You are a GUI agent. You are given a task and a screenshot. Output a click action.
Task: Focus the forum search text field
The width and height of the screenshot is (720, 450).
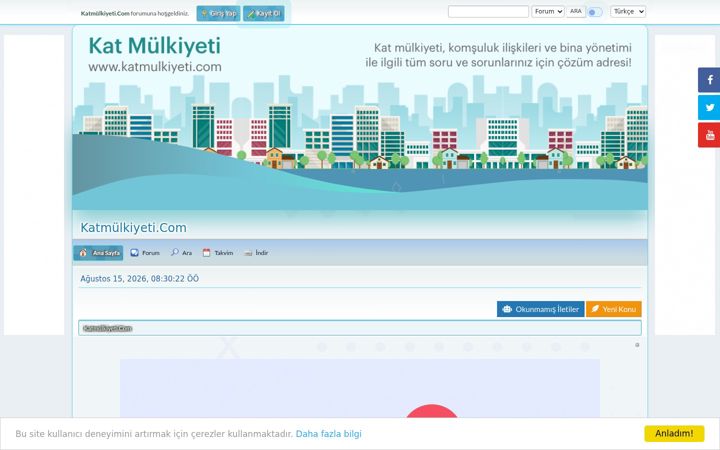click(x=488, y=11)
